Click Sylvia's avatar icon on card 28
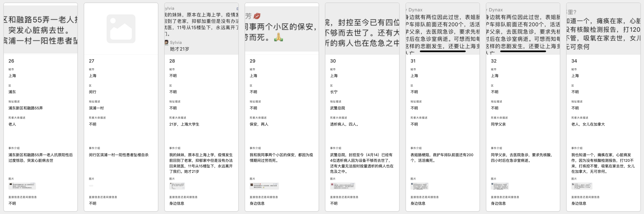Screen dimensions: 644x214 [x=166, y=42]
